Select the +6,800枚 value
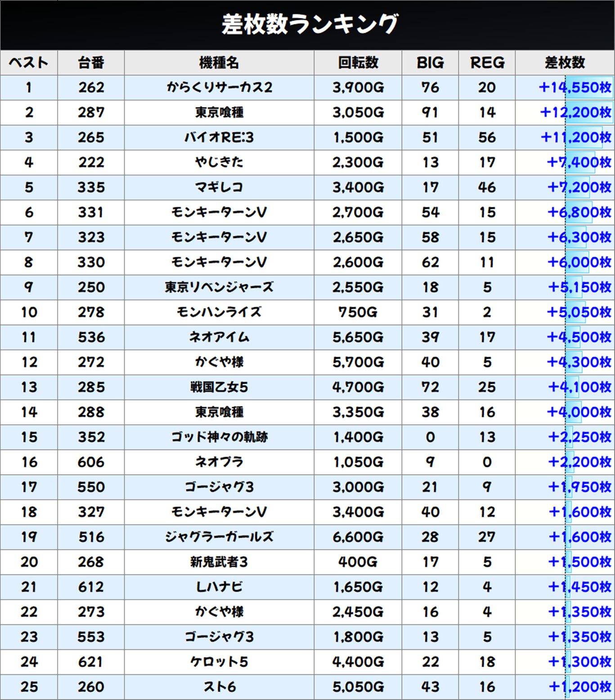615x700 pixels. [579, 212]
